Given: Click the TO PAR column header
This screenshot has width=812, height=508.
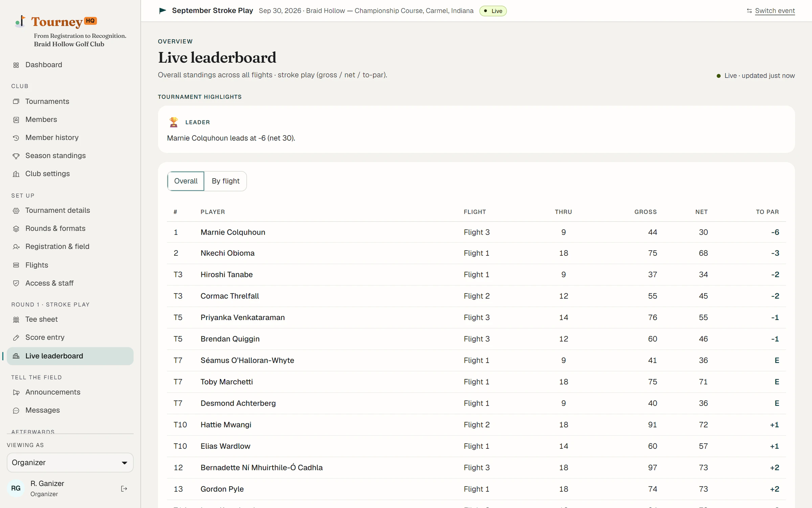Looking at the screenshot, I should 767,212.
